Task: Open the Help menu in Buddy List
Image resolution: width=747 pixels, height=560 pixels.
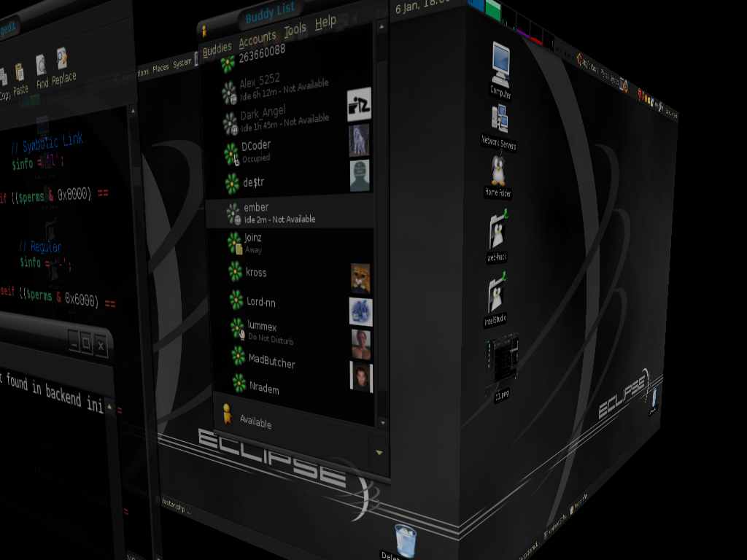Action: point(325,23)
